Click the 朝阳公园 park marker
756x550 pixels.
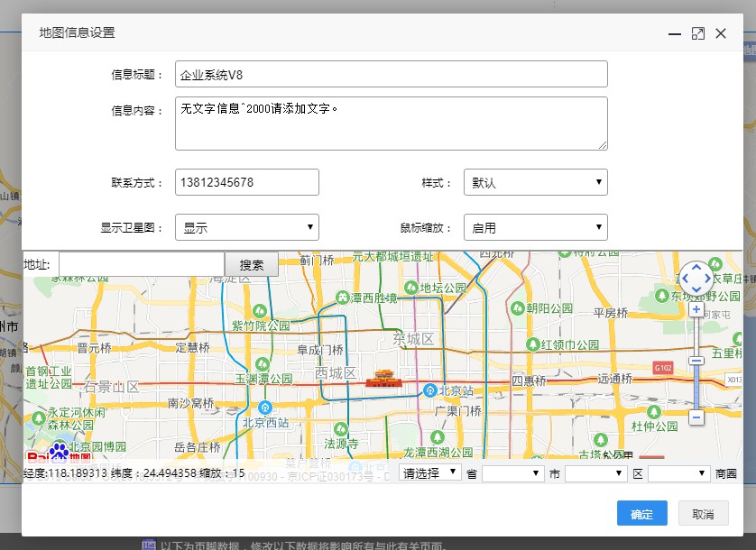pyautogui.click(x=517, y=307)
